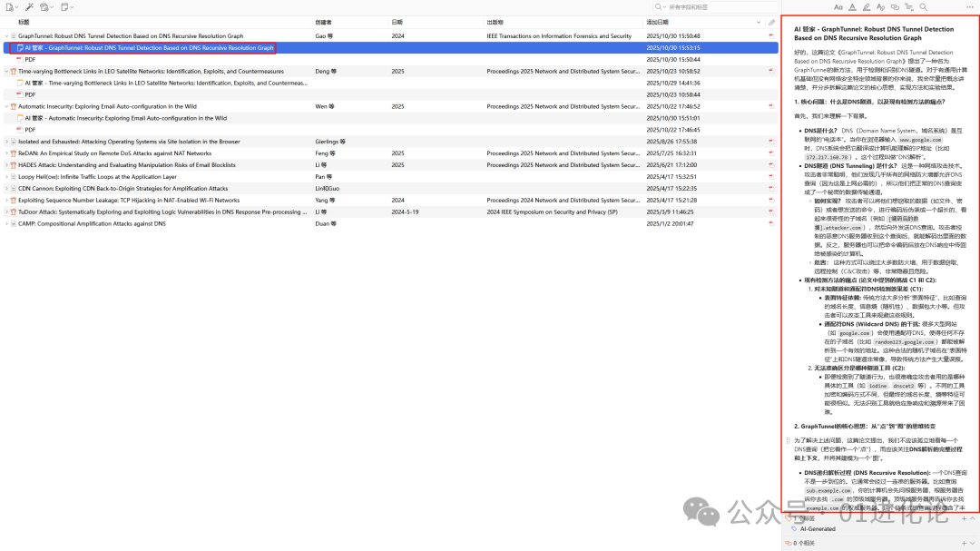980x551 pixels.
Task: Add a related item with the plus button
Action: (x=964, y=544)
